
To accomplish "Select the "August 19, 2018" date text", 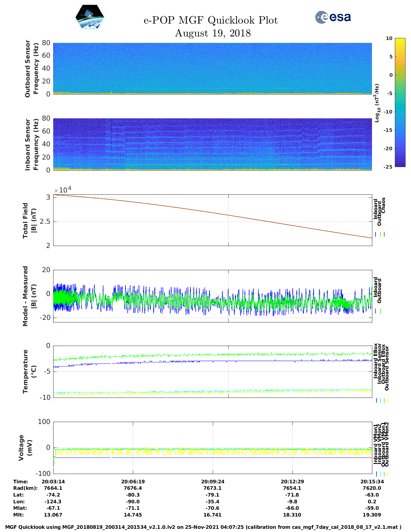I will [212, 33].
